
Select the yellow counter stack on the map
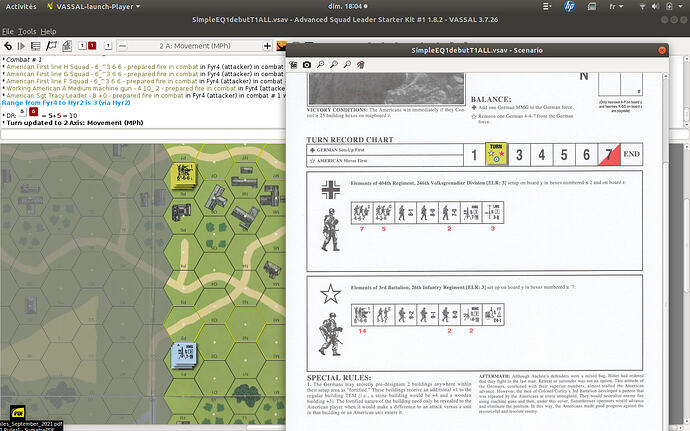point(184,176)
